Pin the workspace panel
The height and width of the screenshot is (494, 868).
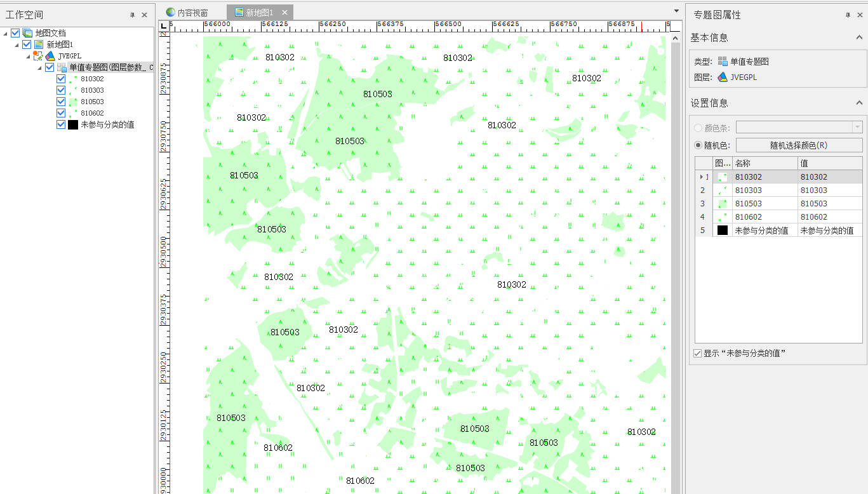(x=133, y=15)
